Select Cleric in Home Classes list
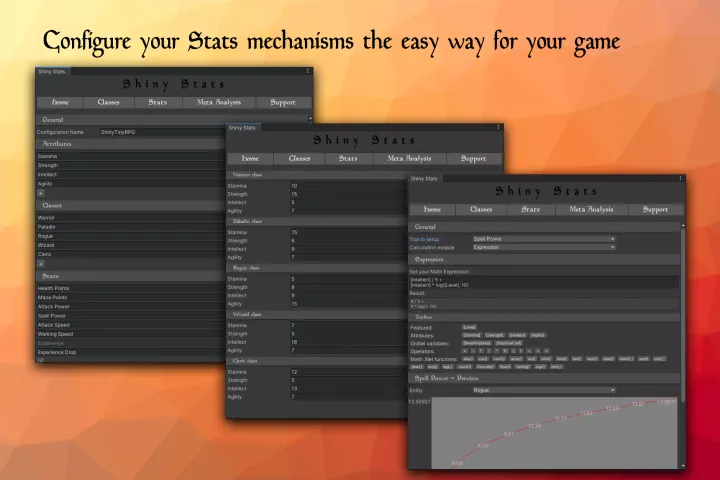The width and height of the screenshot is (720, 480). [131, 254]
